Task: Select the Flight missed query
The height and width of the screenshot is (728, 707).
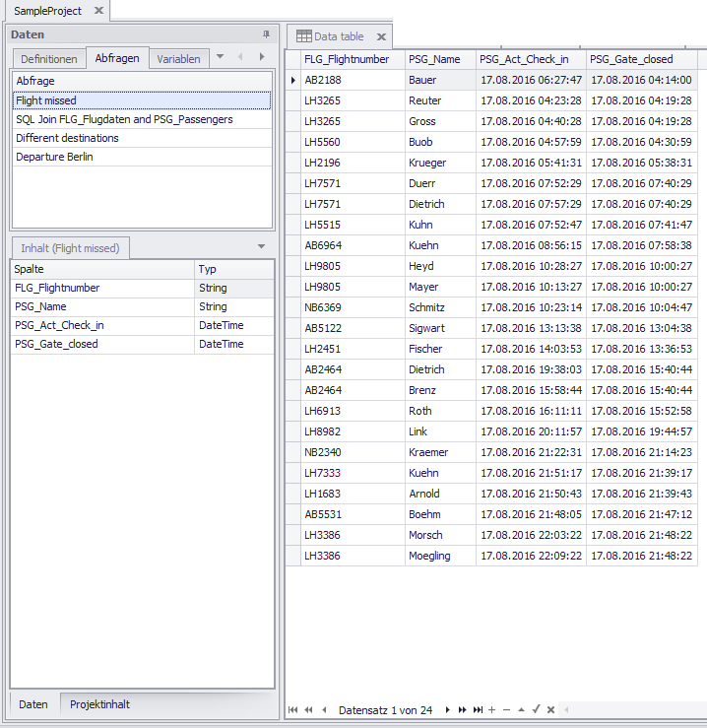Action: pos(142,100)
